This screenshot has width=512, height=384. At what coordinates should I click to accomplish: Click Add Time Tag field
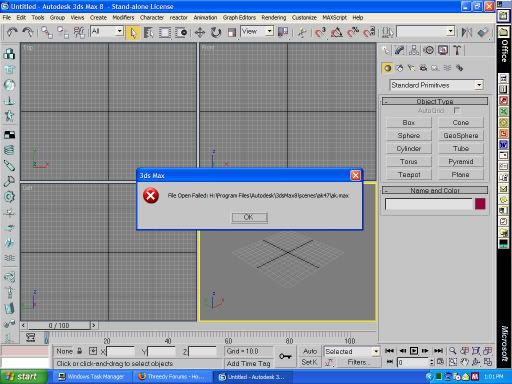[249, 363]
